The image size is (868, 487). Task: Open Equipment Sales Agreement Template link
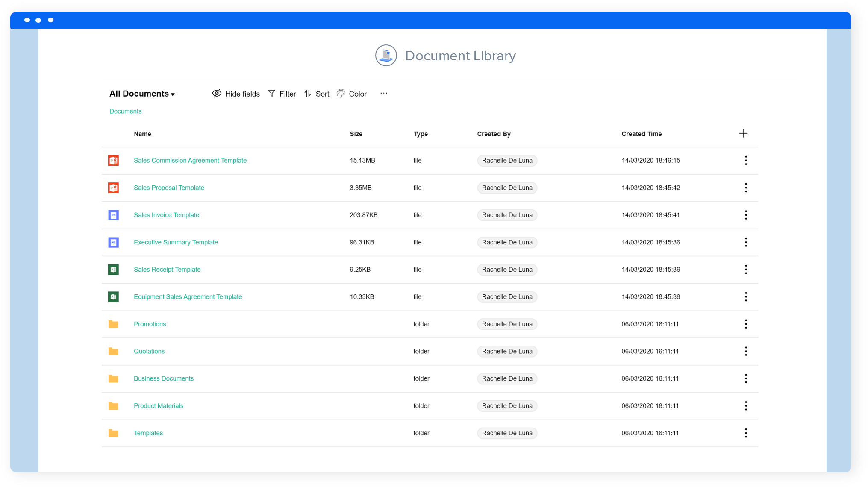click(x=188, y=297)
